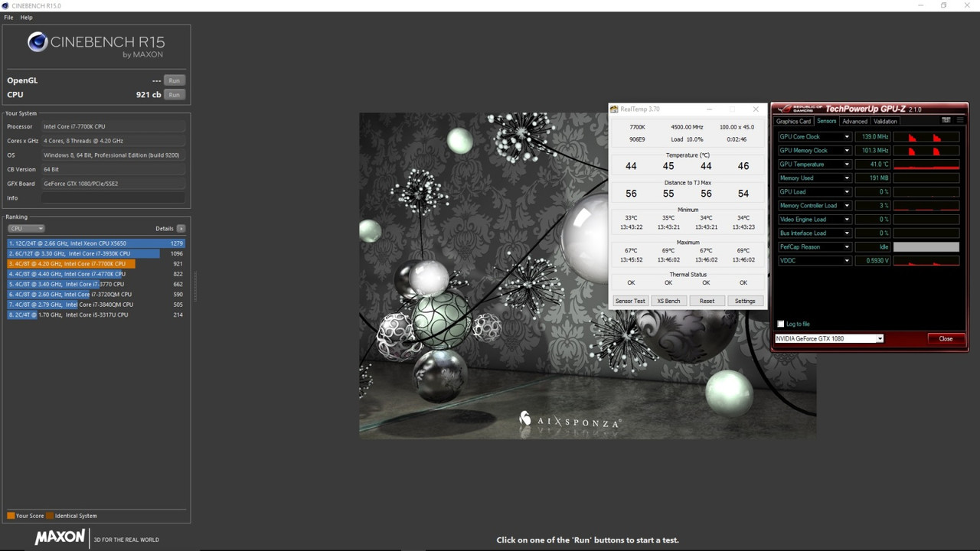Click the Cinebench R15 logo icon

pos(38,42)
